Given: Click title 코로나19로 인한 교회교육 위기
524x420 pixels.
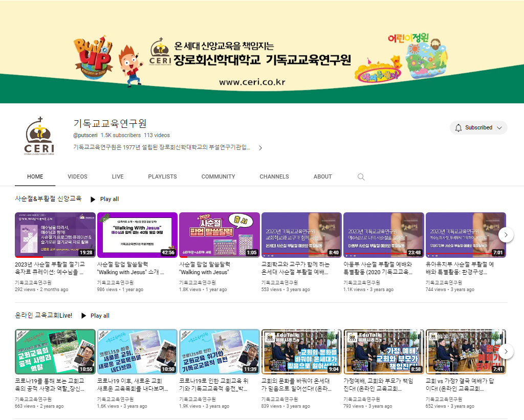Looking at the screenshot, I should [x=214, y=385].
